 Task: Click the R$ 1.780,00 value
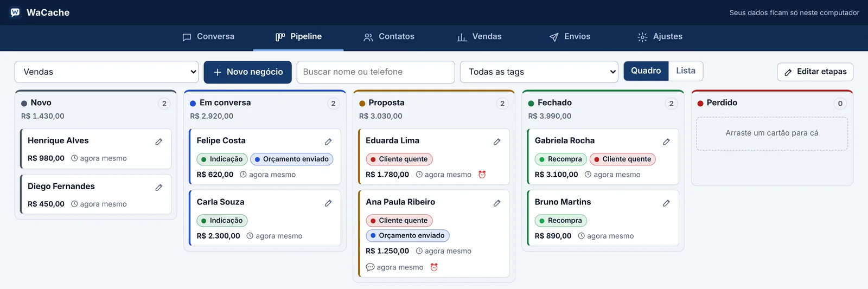click(387, 175)
